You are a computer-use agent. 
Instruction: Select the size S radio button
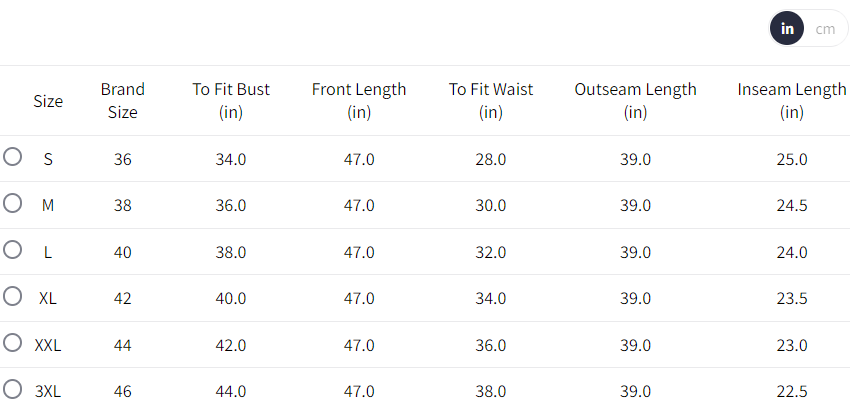(x=13, y=157)
